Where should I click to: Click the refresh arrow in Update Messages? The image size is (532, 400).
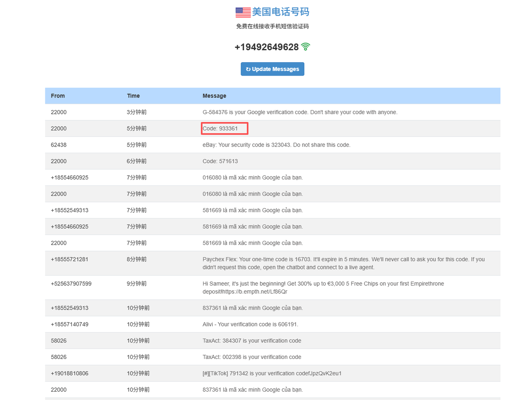248,69
